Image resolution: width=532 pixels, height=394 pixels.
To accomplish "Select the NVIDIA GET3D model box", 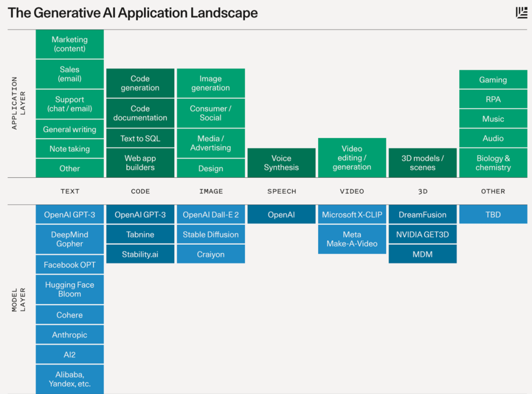I will tap(423, 234).
